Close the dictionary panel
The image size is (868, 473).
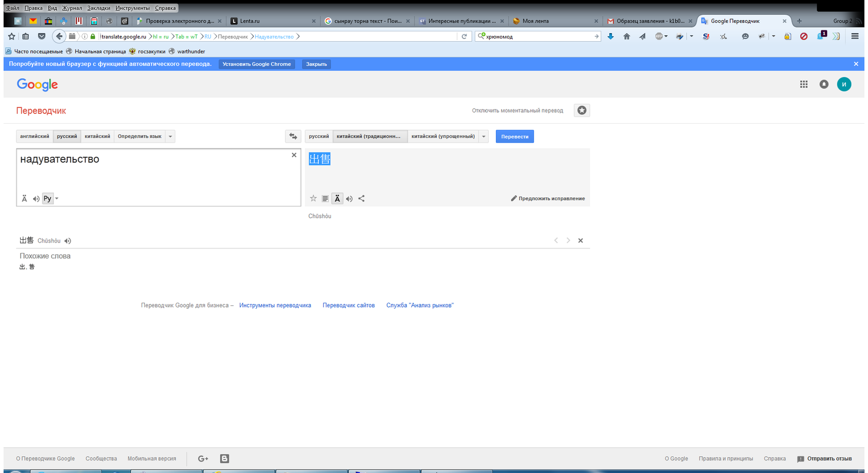(580, 240)
